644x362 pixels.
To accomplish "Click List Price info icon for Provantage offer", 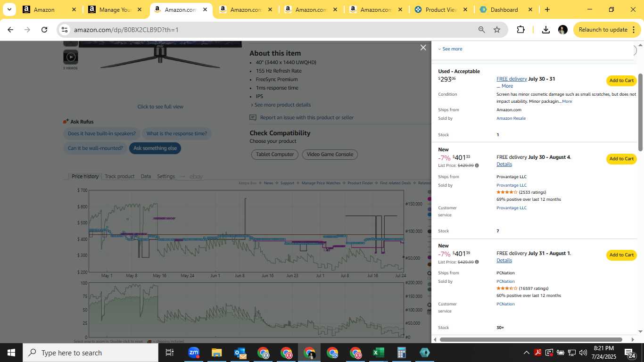I will point(477,165).
